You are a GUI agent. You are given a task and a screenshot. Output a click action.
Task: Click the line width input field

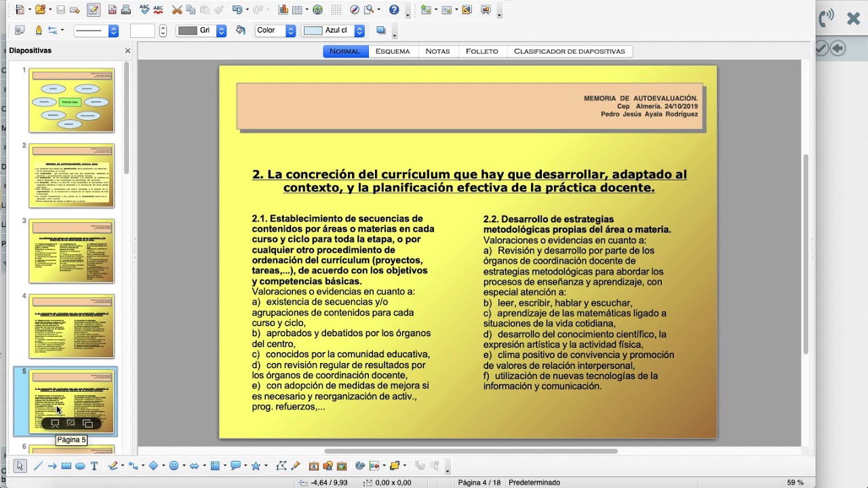142,30
